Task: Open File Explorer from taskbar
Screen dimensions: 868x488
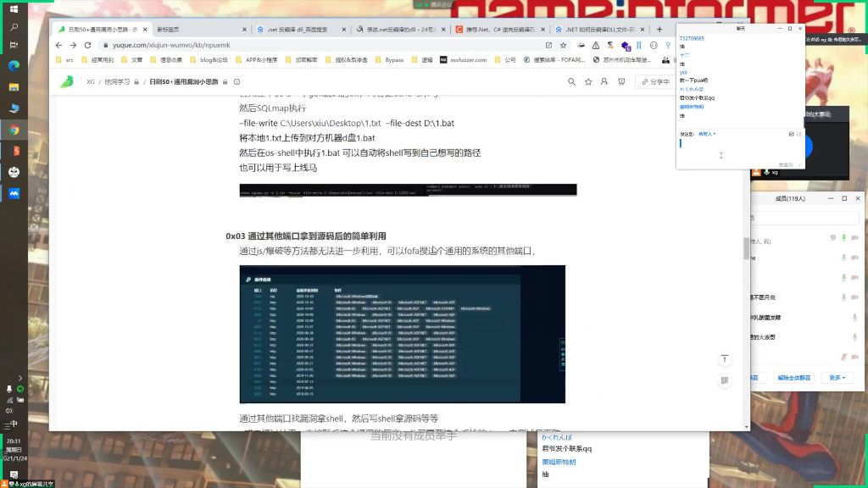Action: pyautogui.click(x=14, y=87)
